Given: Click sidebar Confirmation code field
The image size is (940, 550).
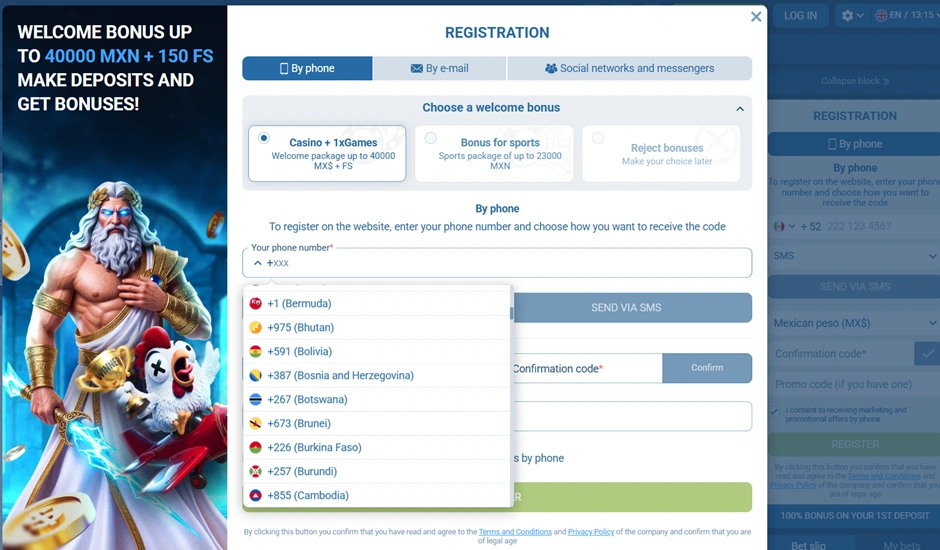Looking at the screenshot, I should 841,354.
